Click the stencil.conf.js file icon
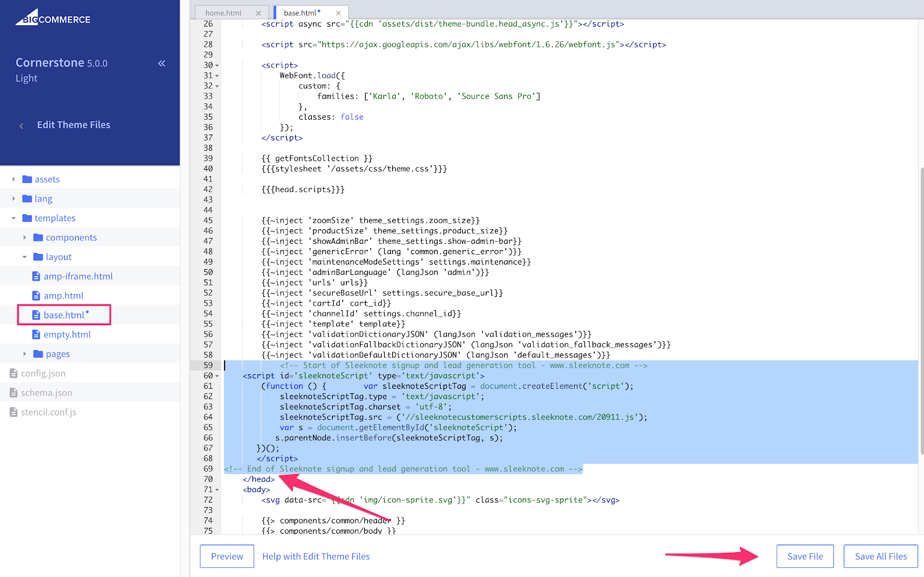The height and width of the screenshot is (577, 924). point(14,412)
